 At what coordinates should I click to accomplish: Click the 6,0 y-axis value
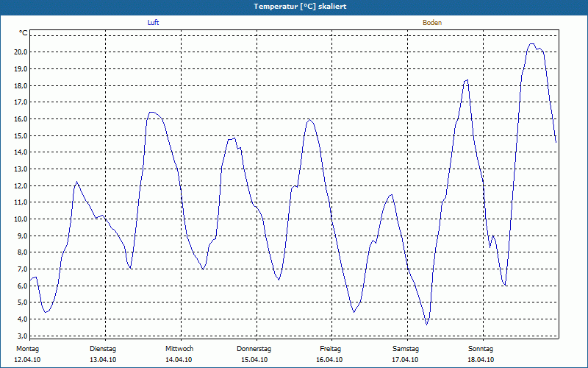[23, 286]
